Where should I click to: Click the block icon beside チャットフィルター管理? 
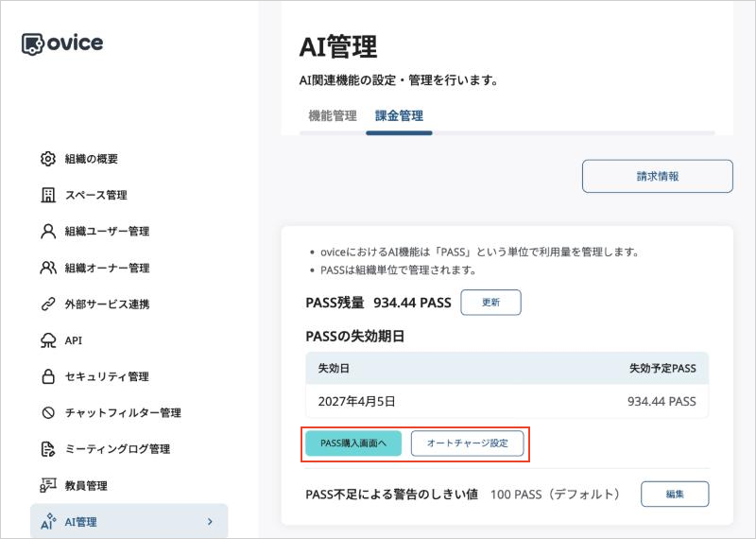coord(48,412)
